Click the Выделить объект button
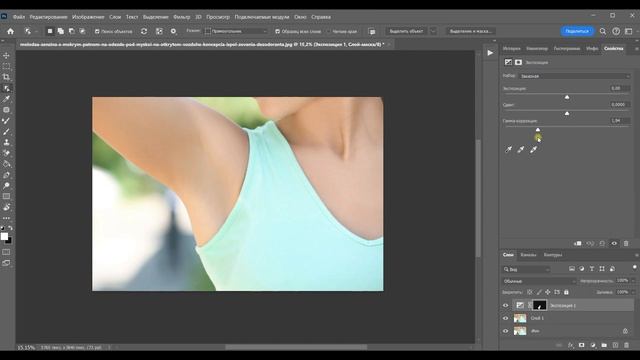Image resolution: width=640 pixels, height=360 pixels. 406,31
